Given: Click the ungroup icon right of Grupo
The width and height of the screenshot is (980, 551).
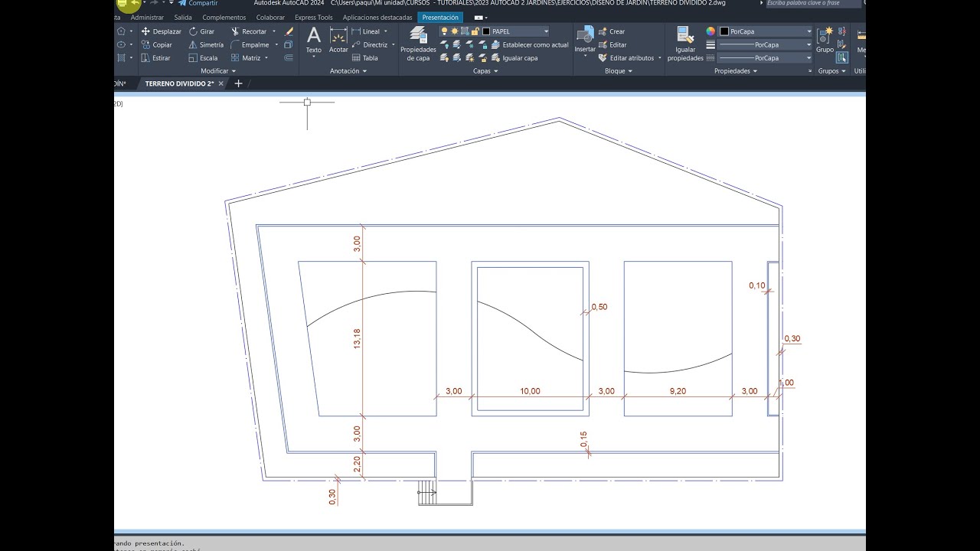Looking at the screenshot, I should tap(842, 31).
